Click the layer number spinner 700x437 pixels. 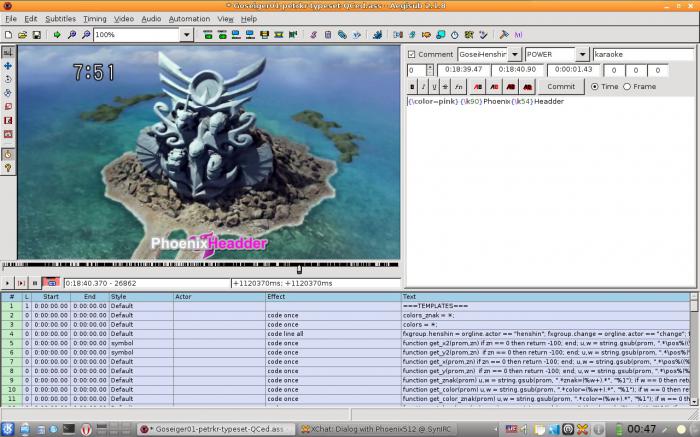[x=429, y=70]
